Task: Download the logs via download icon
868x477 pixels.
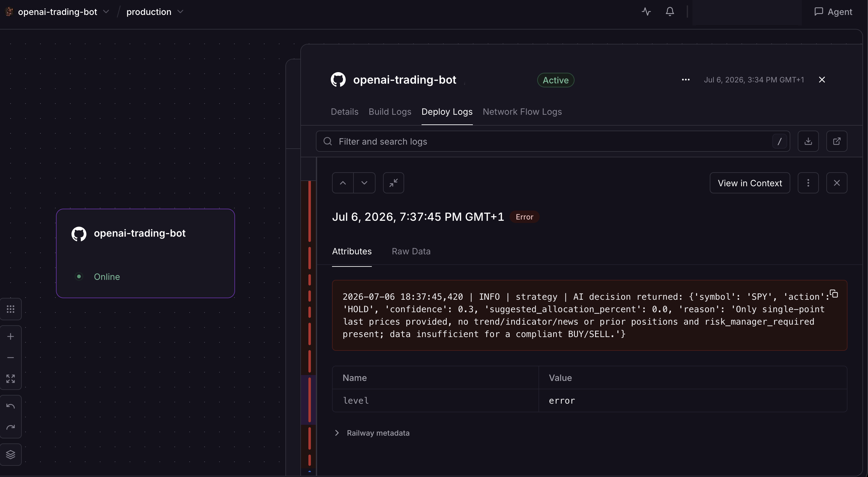Action: pos(808,141)
